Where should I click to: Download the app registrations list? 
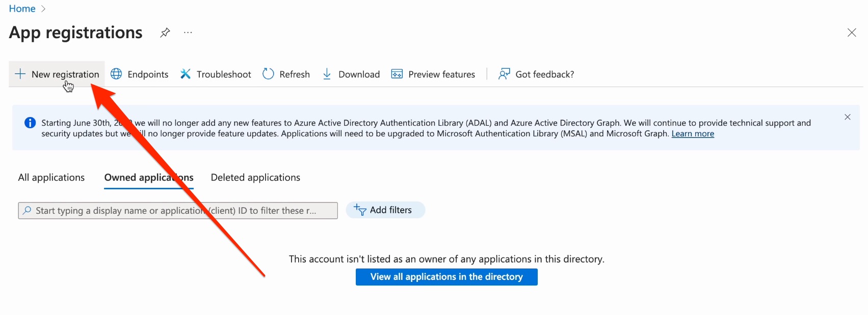pos(351,74)
